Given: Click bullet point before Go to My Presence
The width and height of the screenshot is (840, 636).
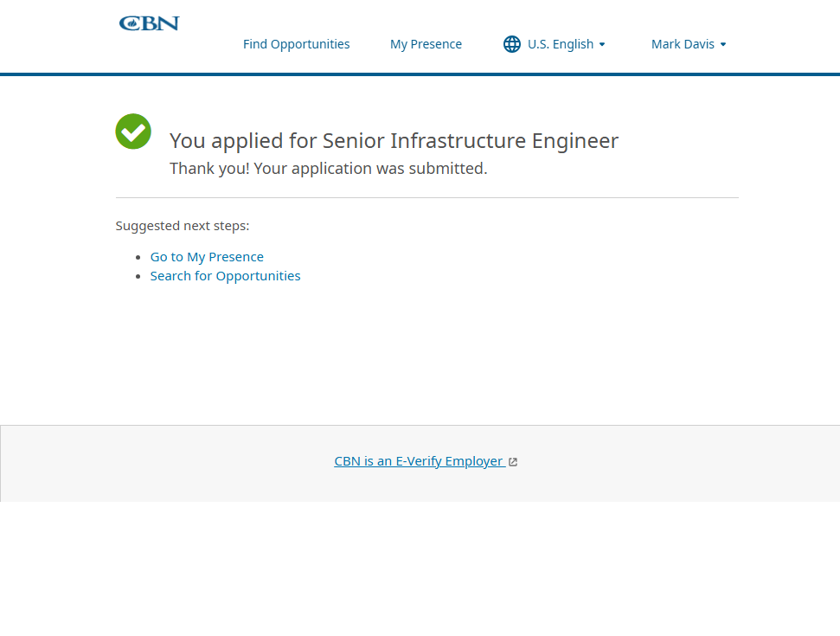Looking at the screenshot, I should pyautogui.click(x=139, y=257).
